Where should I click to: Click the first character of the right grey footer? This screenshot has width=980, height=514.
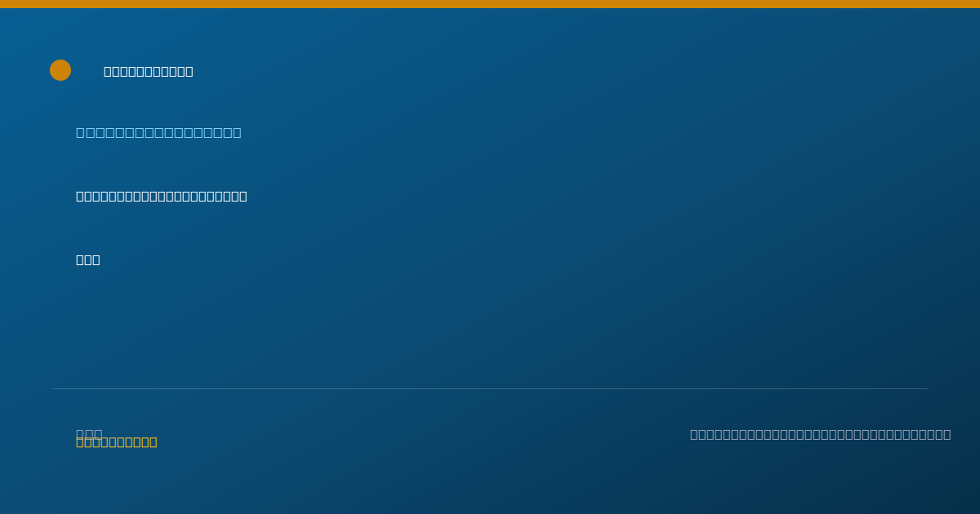tap(694, 434)
